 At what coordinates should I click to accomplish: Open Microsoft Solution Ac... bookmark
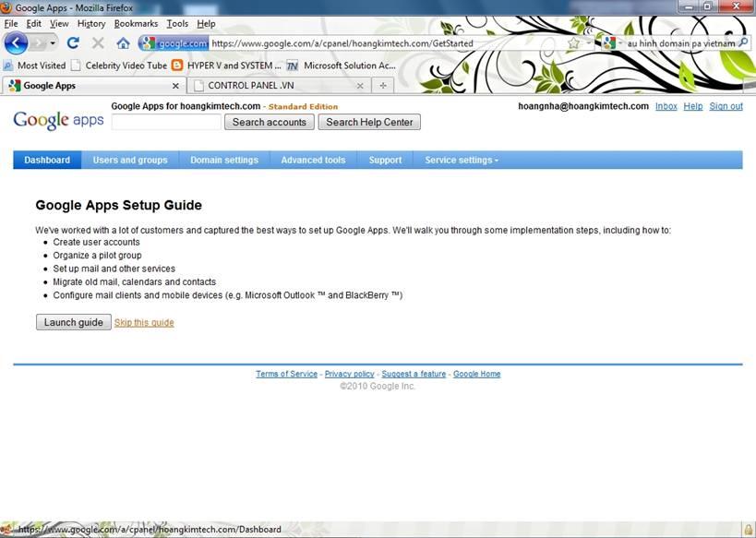tap(342, 66)
